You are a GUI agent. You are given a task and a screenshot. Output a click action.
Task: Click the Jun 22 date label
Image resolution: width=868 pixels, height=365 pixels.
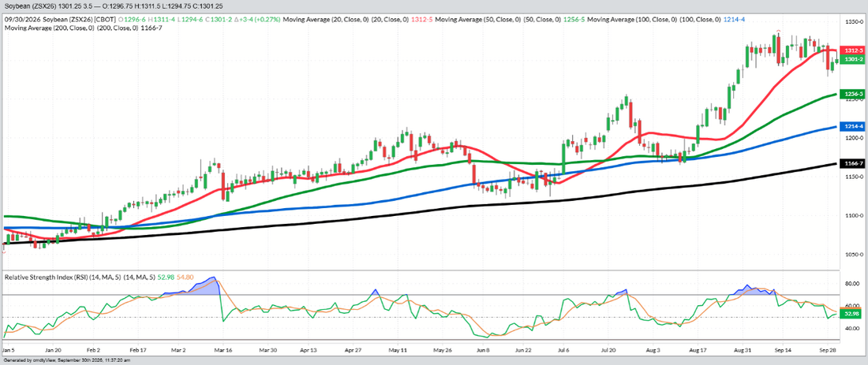[x=524, y=350]
